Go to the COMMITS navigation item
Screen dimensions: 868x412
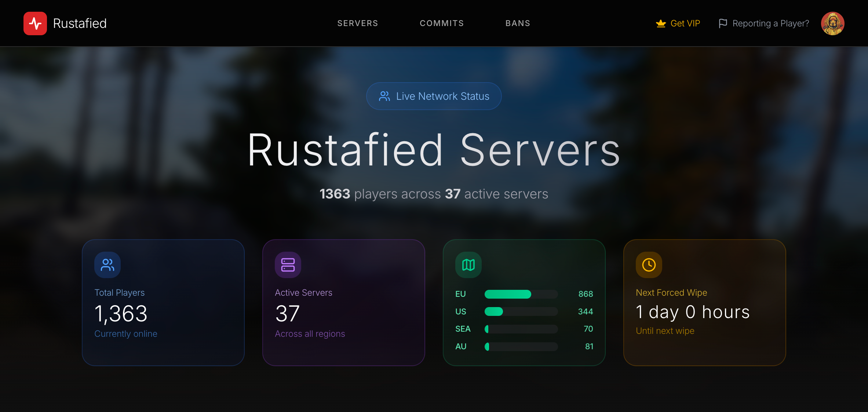442,23
